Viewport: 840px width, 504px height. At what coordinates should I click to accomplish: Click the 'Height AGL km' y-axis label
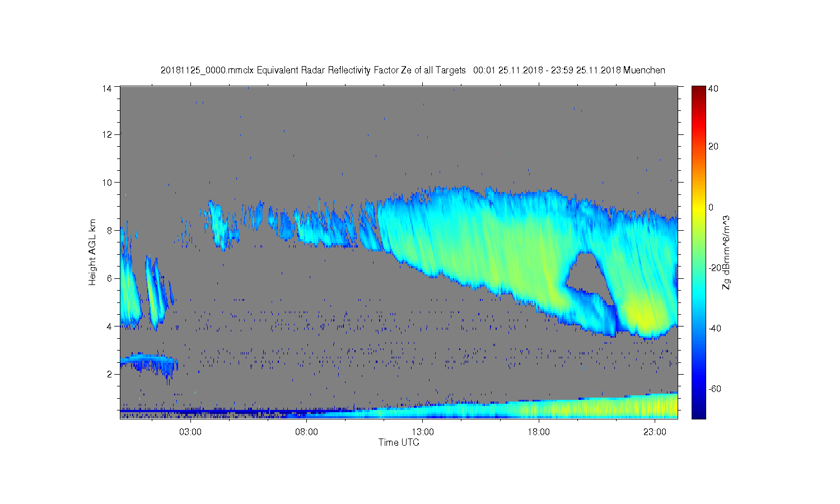[x=92, y=252]
